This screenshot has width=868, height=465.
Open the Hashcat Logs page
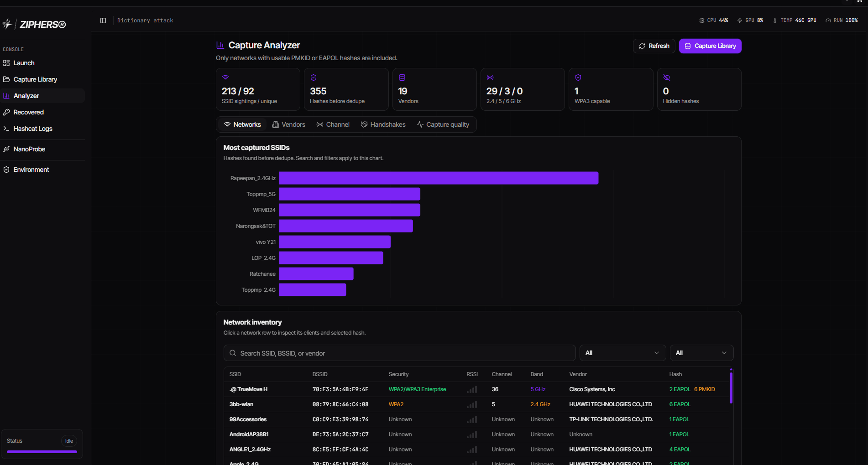42,129
